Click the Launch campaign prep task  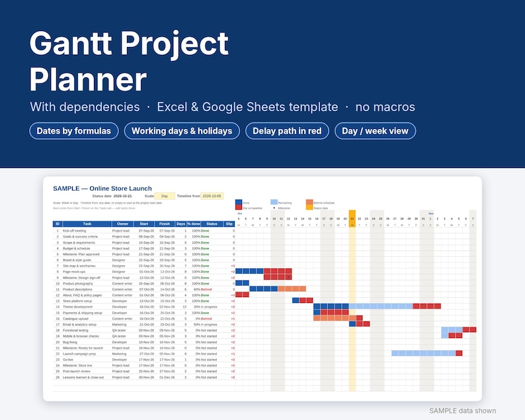coord(79,354)
